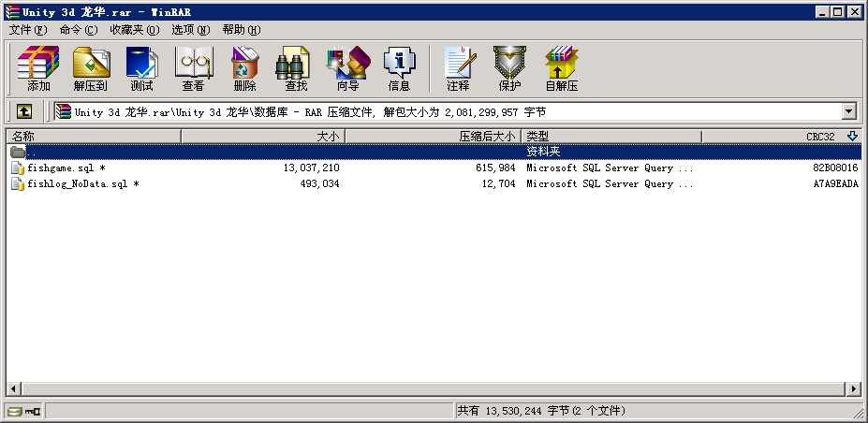Click CRC32 value 82B08016

click(x=835, y=168)
